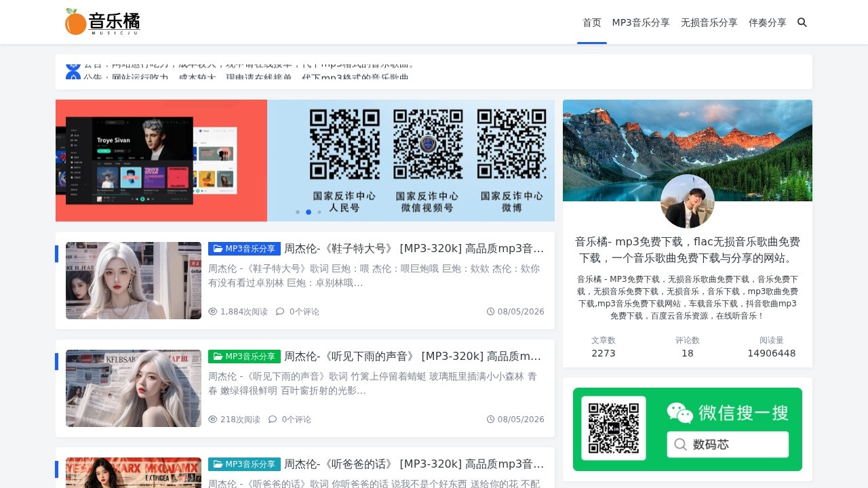
Task: Select the third carousel dot indicator
Action: [319, 212]
